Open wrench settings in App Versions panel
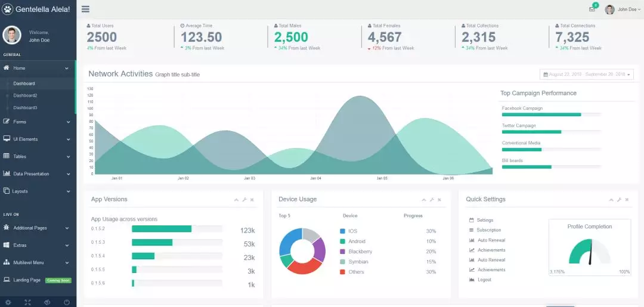This screenshot has height=307, width=644. [244, 200]
